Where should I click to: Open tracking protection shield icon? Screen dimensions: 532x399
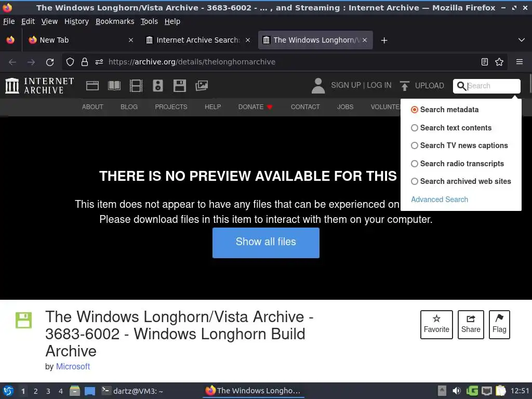[x=70, y=62]
